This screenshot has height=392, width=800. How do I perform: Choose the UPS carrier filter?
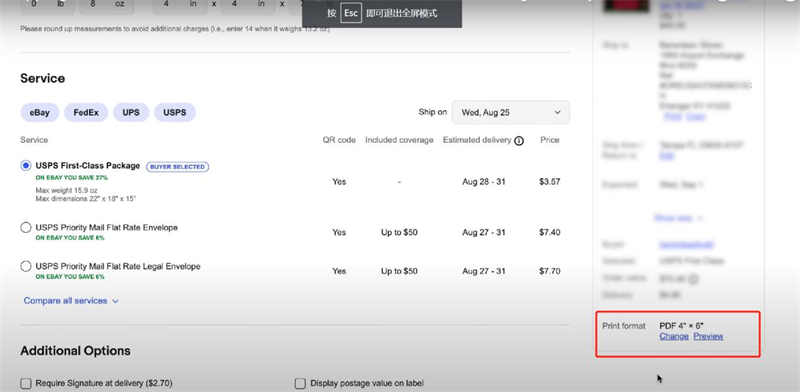pyautogui.click(x=131, y=113)
